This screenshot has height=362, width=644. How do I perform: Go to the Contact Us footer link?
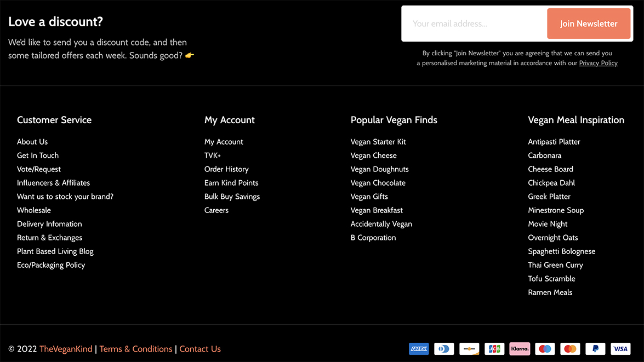[x=200, y=349]
